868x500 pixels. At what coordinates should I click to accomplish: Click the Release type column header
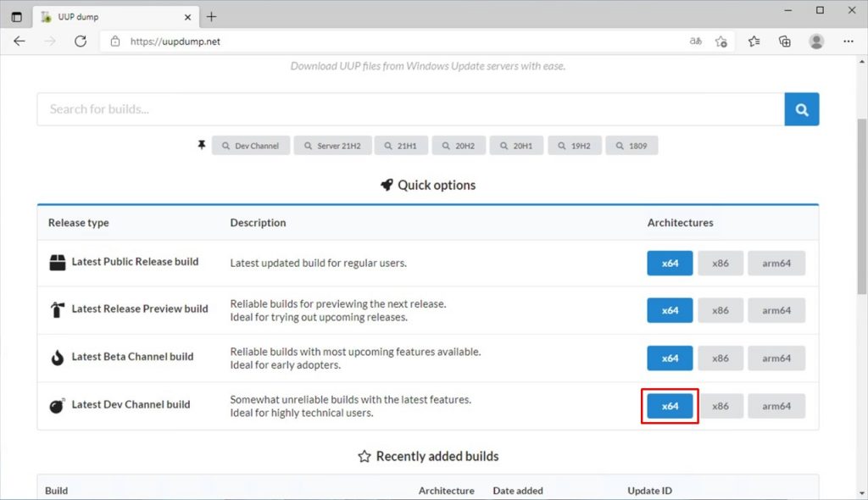pyautogui.click(x=79, y=223)
